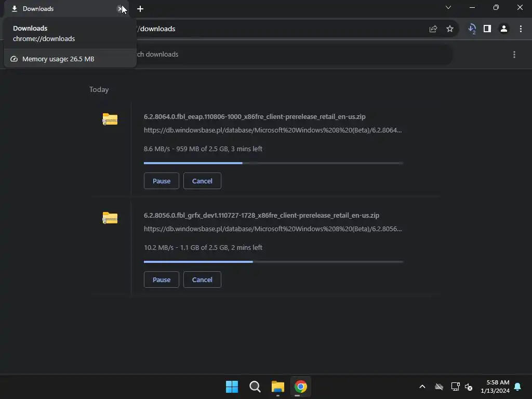Image resolution: width=532 pixels, height=399 pixels.
Task: Open Chrome downloads bubble icon
Action: click(x=472, y=29)
